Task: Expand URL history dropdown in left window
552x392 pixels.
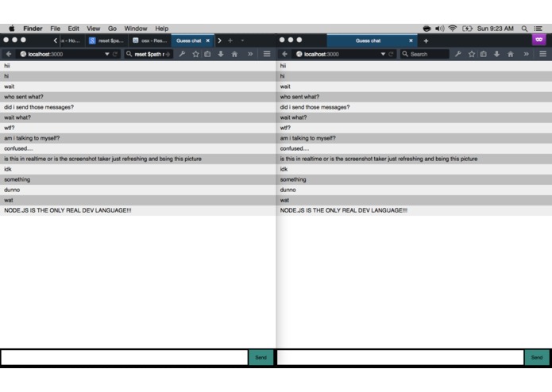Action: click(x=107, y=54)
